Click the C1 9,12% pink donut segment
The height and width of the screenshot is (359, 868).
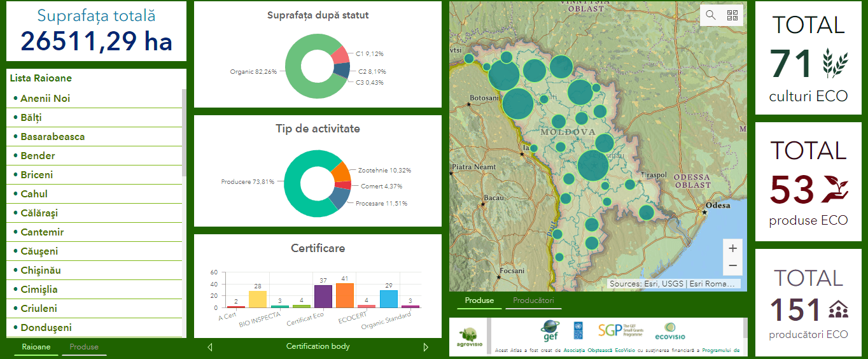341,55
